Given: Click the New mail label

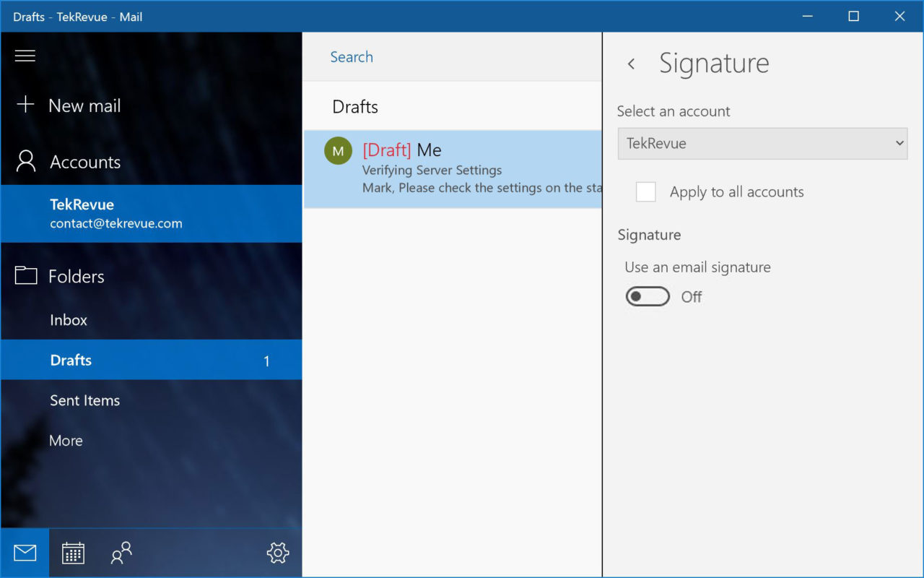Looking at the screenshot, I should 84,105.
